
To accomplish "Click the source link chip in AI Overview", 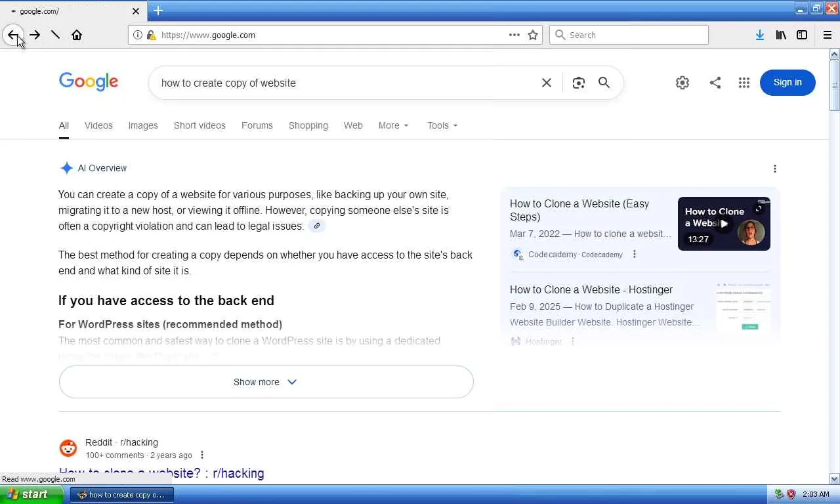I will coord(317,226).
